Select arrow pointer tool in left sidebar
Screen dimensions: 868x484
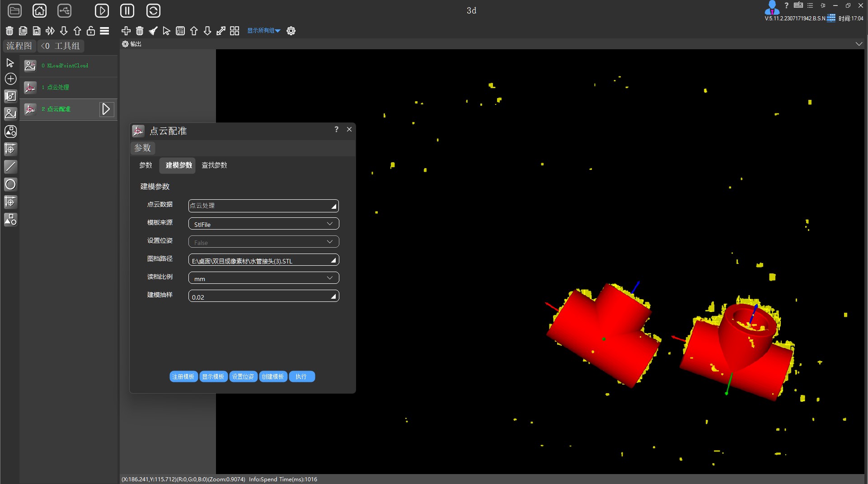tap(10, 63)
